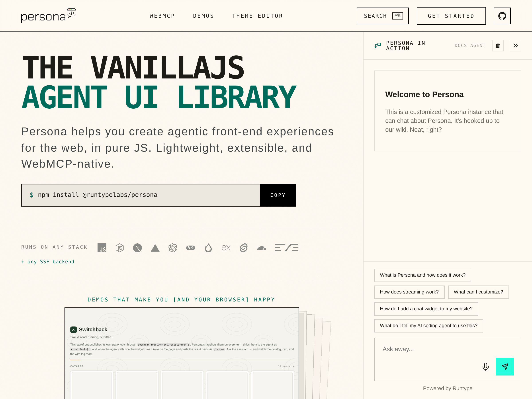Screen dimensions: 532x399
Task: Open Search with the ⌘K button
Action: [383, 16]
